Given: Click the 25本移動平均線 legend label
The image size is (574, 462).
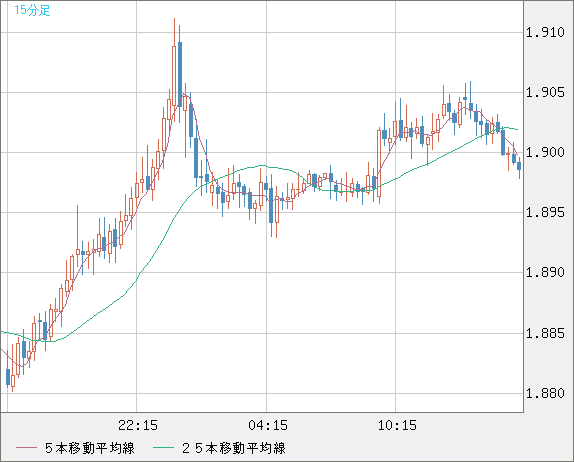Looking at the screenshot, I should click(x=234, y=448).
